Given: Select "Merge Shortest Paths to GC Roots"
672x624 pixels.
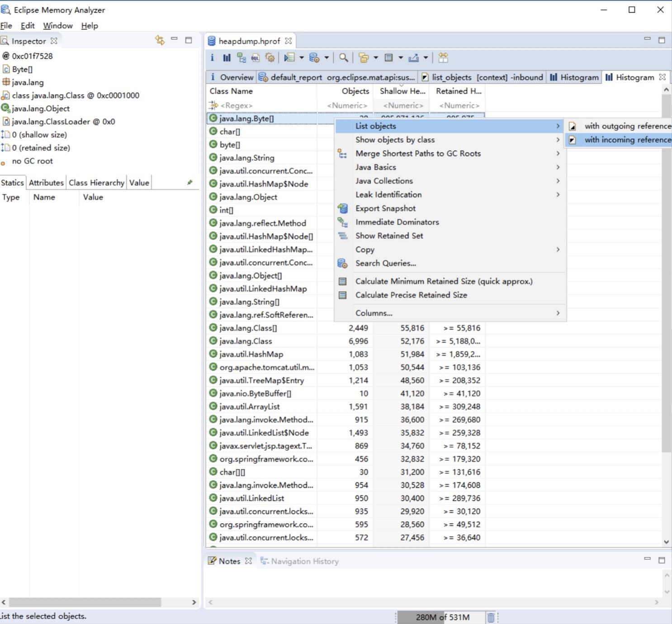Looking at the screenshot, I should (x=418, y=154).
